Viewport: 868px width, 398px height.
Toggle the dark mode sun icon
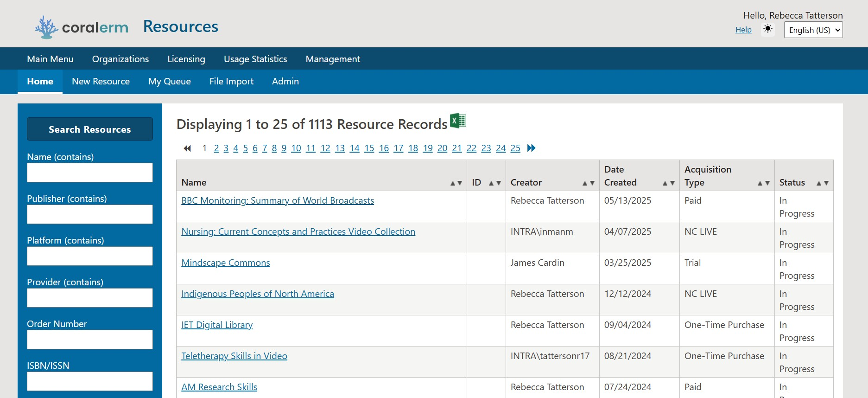(768, 29)
